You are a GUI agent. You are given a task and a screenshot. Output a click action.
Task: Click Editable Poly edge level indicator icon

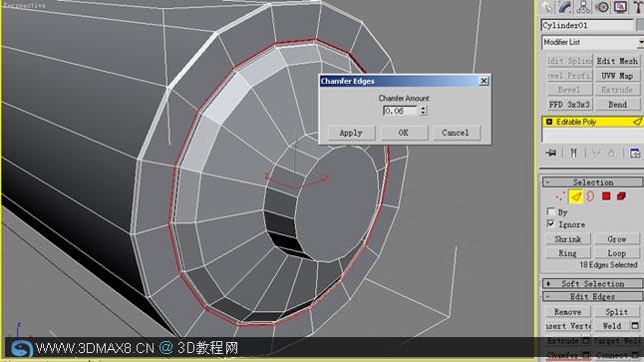[x=637, y=122]
